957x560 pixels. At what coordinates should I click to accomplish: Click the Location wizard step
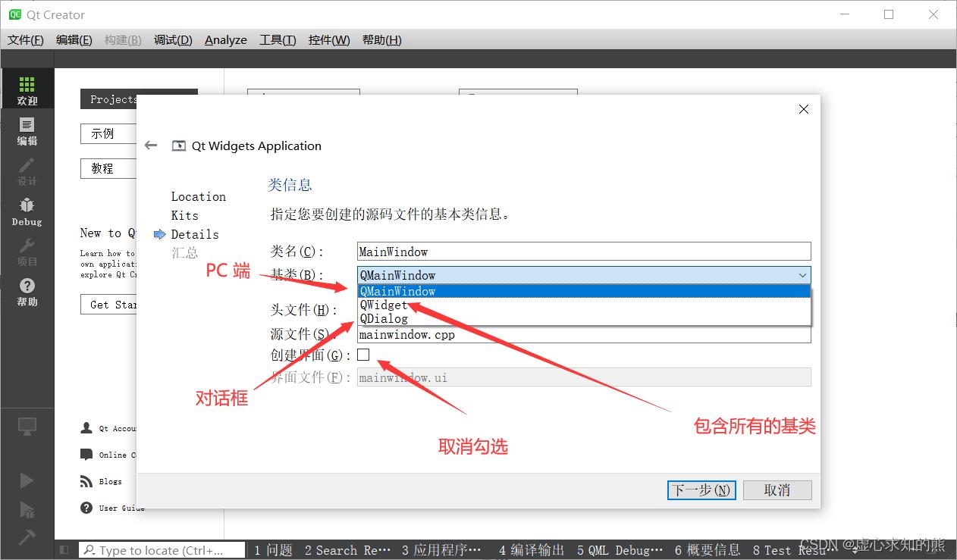point(199,196)
